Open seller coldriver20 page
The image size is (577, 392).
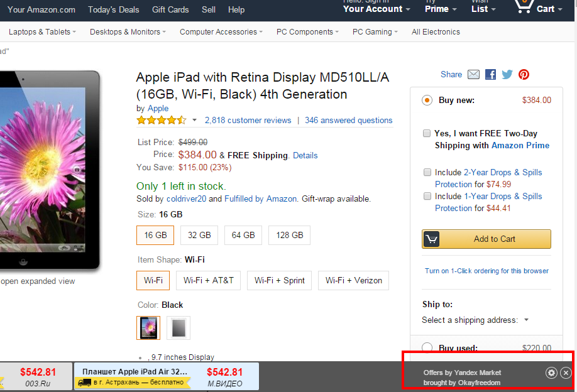coord(186,199)
